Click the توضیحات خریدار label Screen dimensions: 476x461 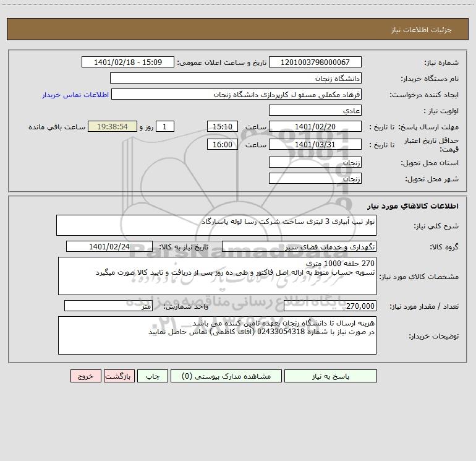coord(433,336)
